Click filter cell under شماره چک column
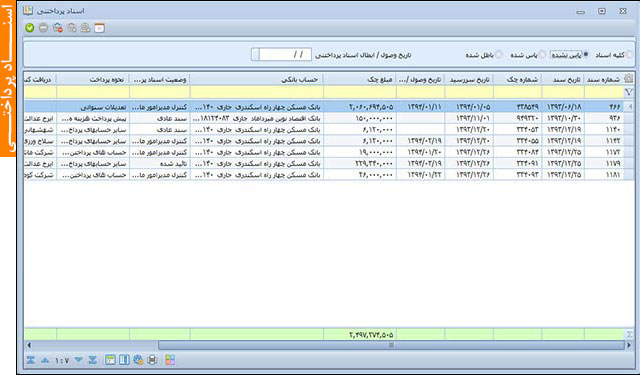The image size is (640, 375). pos(518,92)
